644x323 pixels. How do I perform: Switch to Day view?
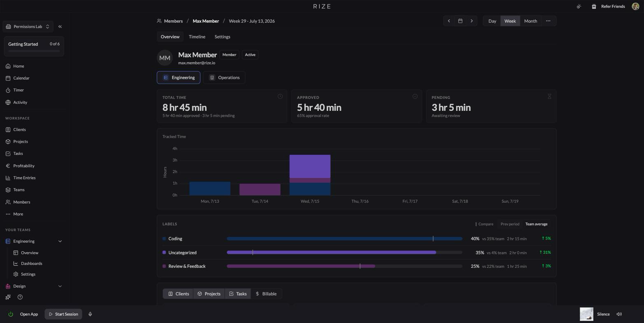(492, 21)
